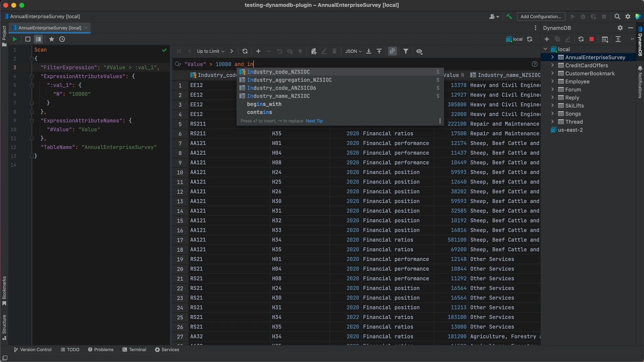Toggle the split editor view icon

39,39
